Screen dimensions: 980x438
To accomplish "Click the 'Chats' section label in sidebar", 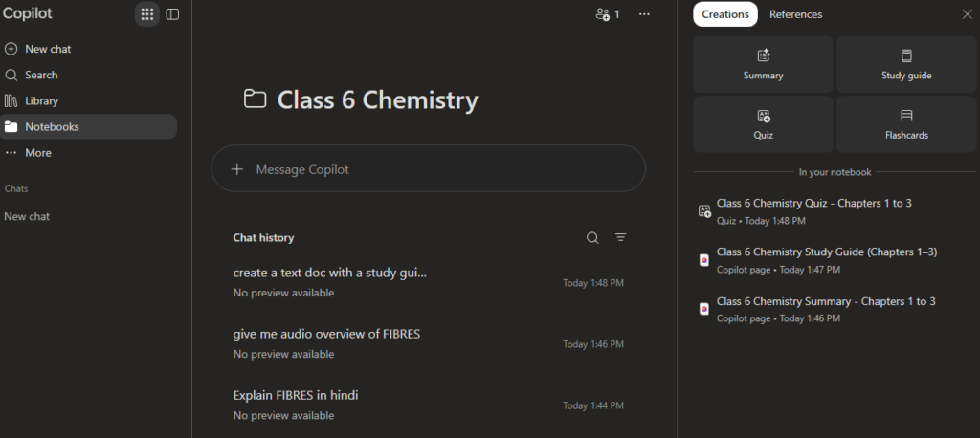I will [16, 188].
